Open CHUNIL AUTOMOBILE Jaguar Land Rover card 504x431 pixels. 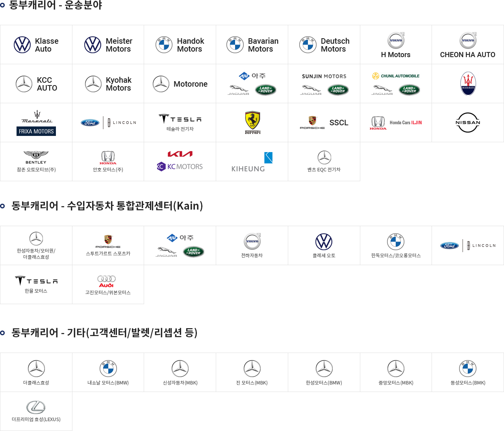(x=396, y=84)
